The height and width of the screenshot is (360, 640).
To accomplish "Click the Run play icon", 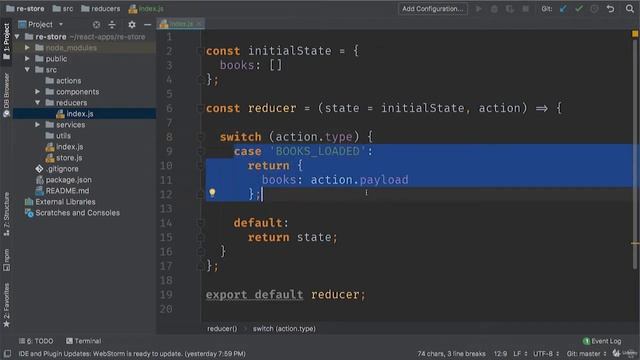I will click(478, 9).
